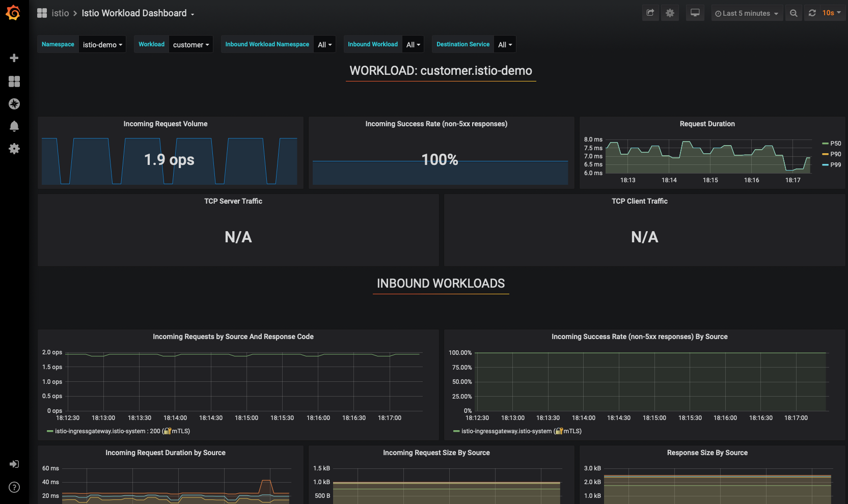Open the Workload customer dropdown
Viewport: 848px width, 504px height.
point(191,44)
